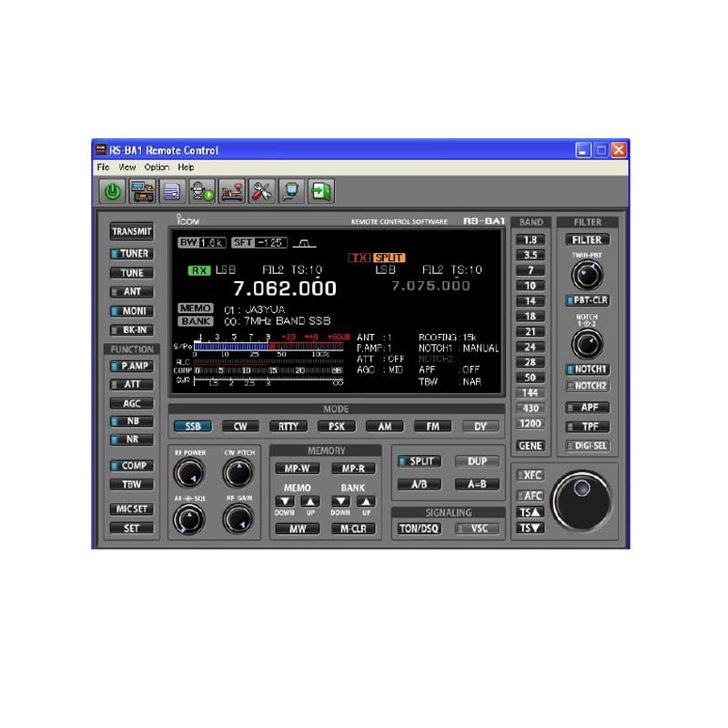
Task: Click the FILTER button
Action: pos(587,239)
